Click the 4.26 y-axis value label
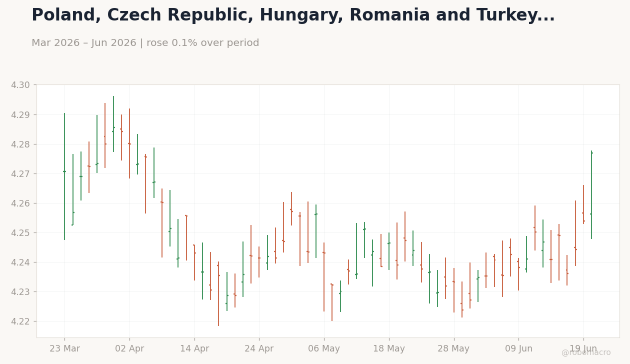Image resolution: width=630 pixels, height=364 pixels. (20, 203)
